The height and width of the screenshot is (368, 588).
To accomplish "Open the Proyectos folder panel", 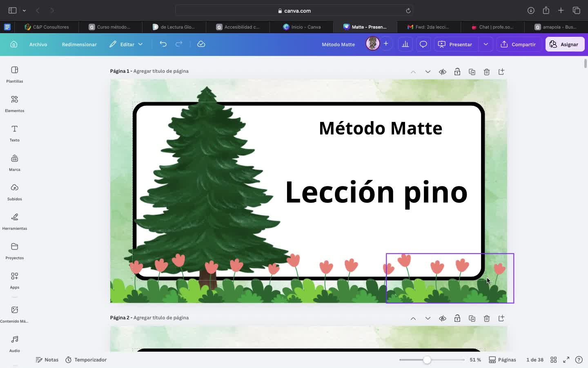I will point(15,251).
